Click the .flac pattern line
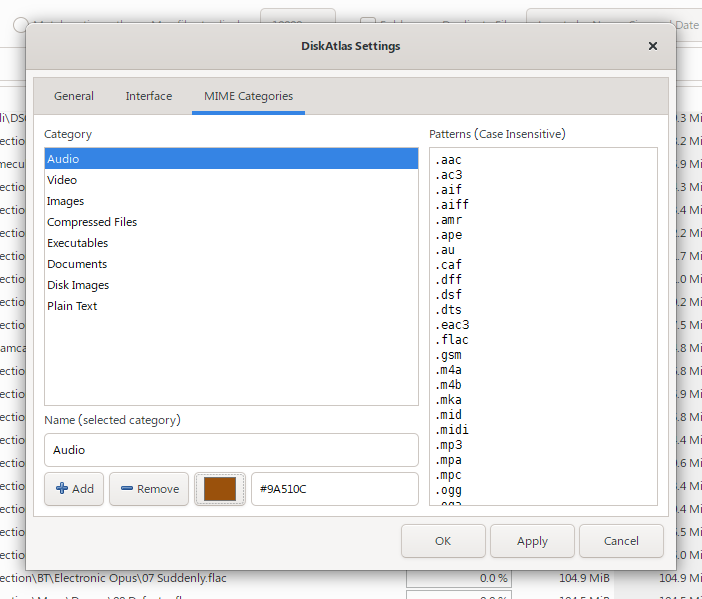 452,340
